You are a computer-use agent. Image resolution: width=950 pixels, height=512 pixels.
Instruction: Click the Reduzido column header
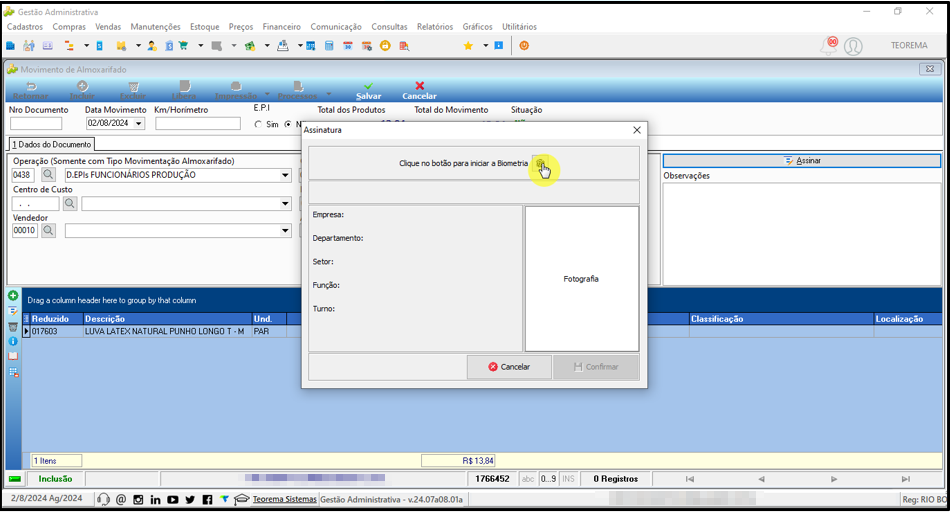coord(56,319)
